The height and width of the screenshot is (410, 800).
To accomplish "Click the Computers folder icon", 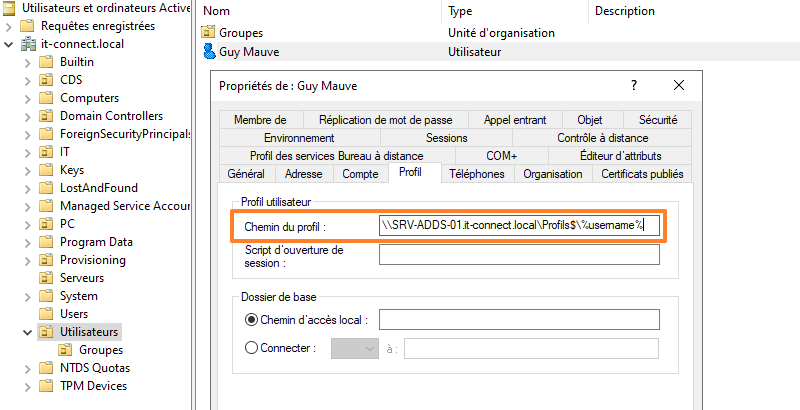I will tap(46, 98).
